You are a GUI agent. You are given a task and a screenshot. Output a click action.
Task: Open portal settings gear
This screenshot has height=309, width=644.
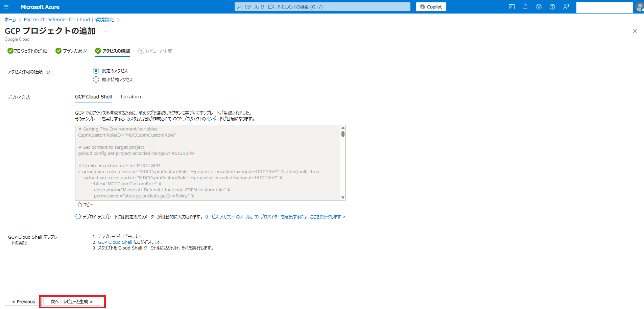coord(539,7)
